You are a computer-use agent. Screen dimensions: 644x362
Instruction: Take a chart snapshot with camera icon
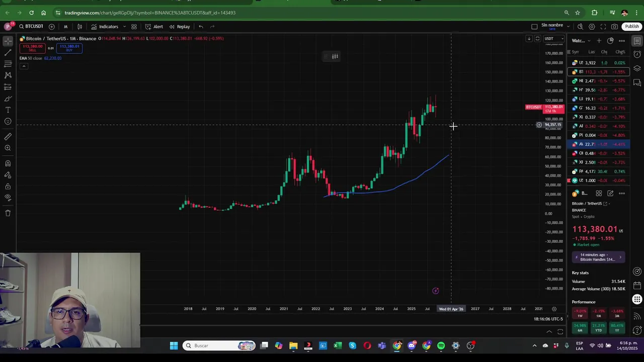tap(615, 27)
